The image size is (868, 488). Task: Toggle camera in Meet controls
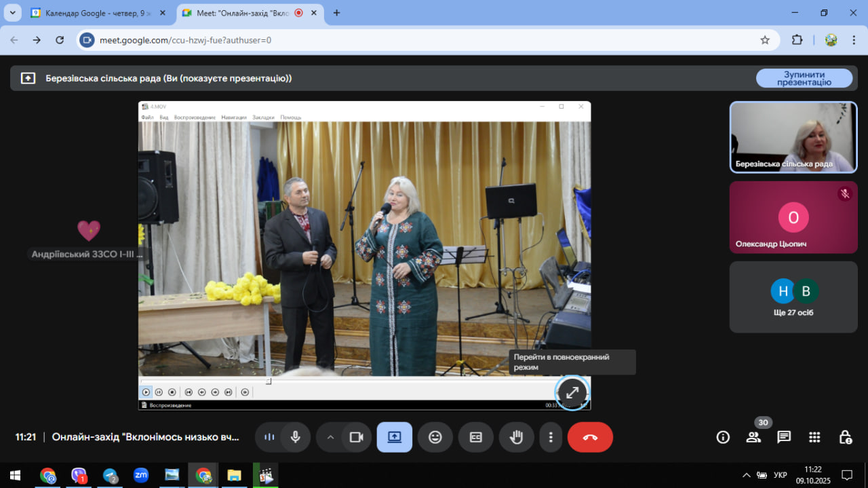pos(356,437)
